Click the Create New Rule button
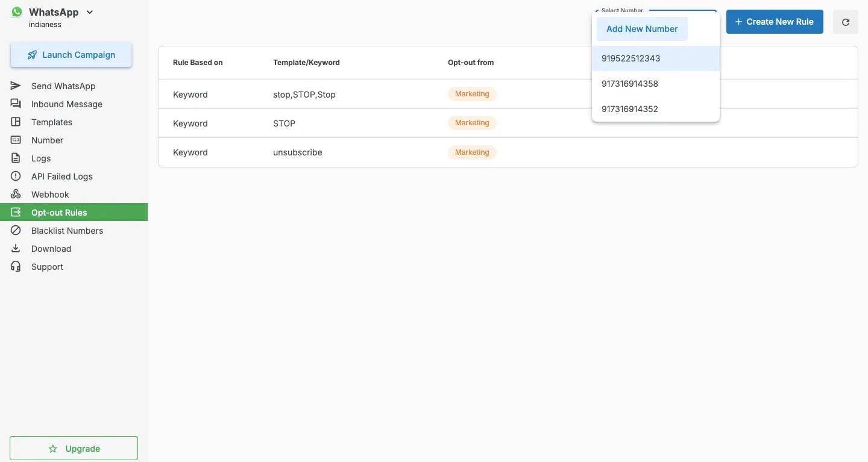Screen dimensions: 868x462 tap(775, 22)
